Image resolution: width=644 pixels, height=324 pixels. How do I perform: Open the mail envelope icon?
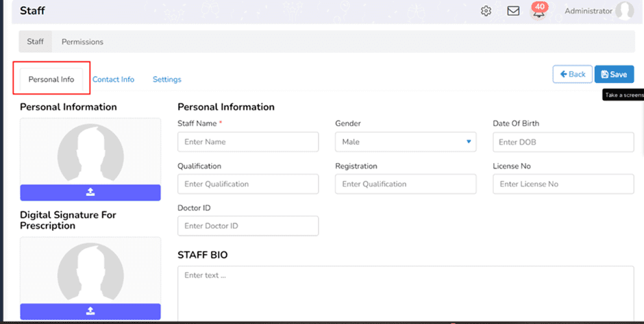(x=513, y=11)
